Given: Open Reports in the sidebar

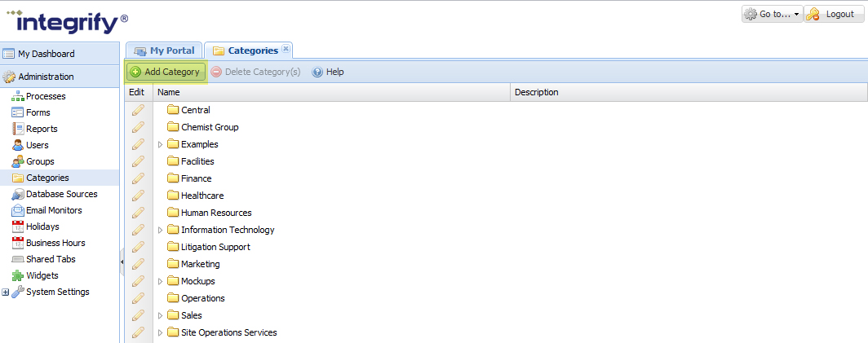Looking at the screenshot, I should point(34,129).
